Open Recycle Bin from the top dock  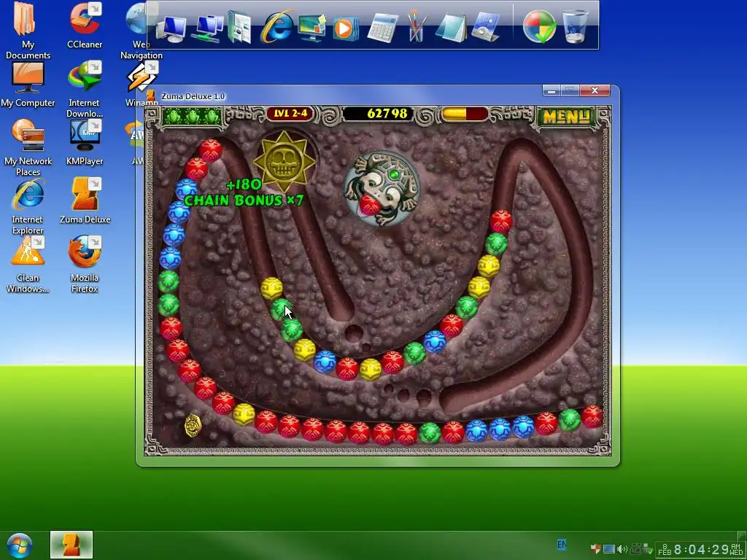pos(575,26)
